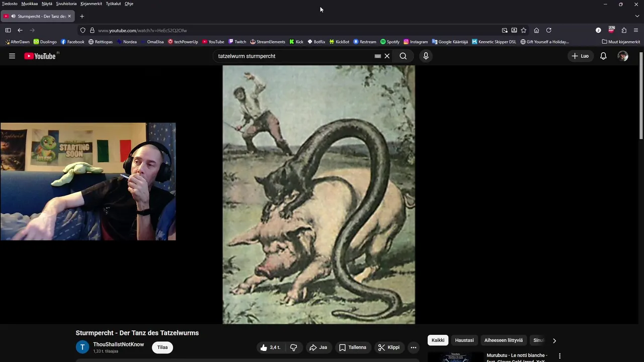Open the Google Kääntäjä bookmark
Viewport: 644px width, 362px height.
tap(450, 42)
